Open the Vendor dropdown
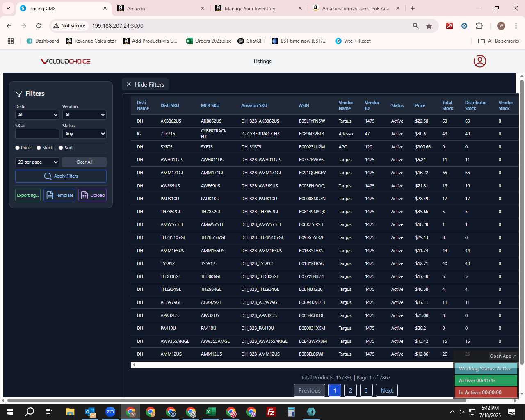The image size is (525, 420). 84,115
